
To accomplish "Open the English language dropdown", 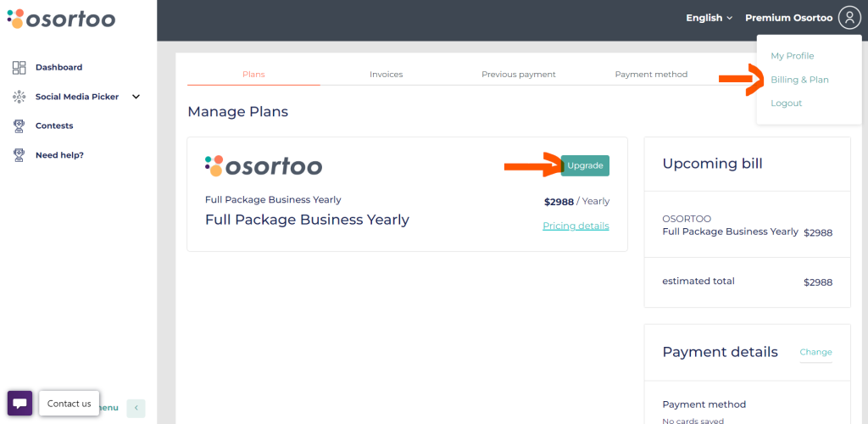I will 709,19.
